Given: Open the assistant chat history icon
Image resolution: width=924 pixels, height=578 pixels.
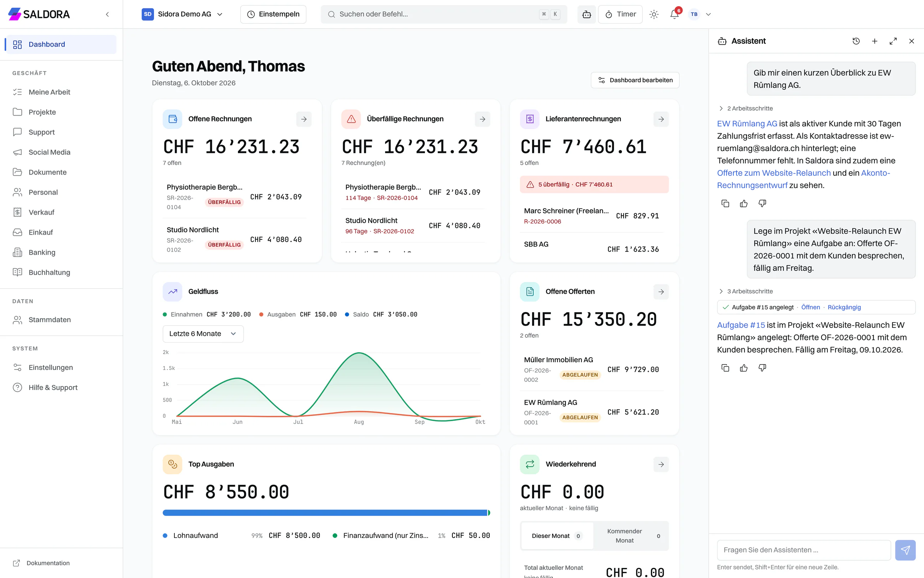Looking at the screenshot, I should pos(856,41).
